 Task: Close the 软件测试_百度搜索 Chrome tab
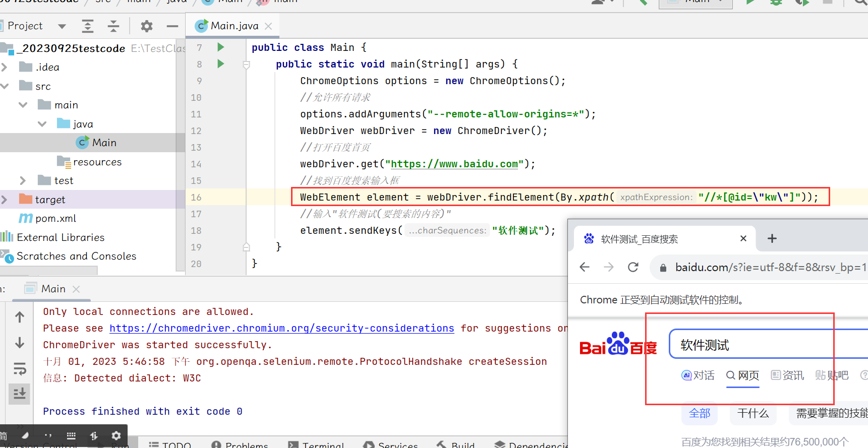click(x=743, y=238)
